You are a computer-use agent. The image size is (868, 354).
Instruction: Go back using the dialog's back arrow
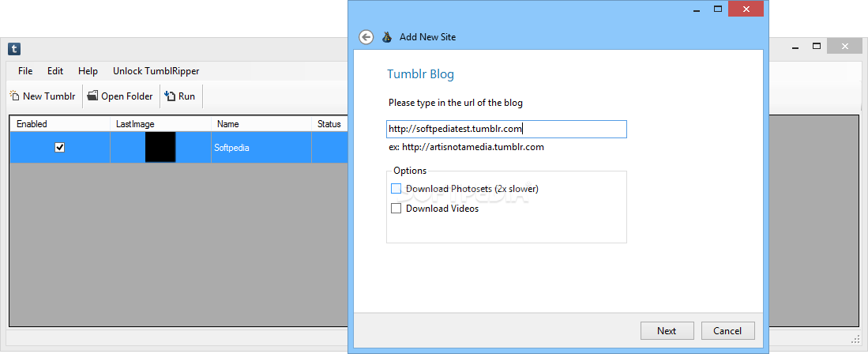[366, 37]
